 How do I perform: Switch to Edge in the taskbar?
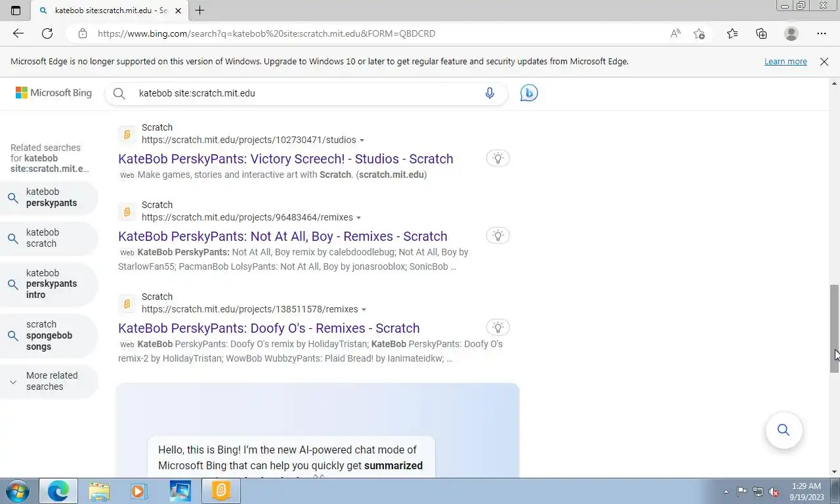[x=58, y=491]
